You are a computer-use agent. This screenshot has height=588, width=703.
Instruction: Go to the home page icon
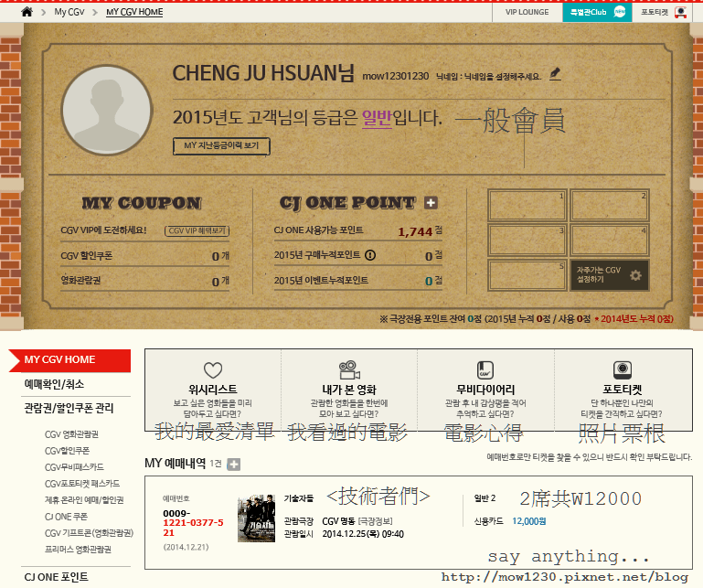pos(27,12)
